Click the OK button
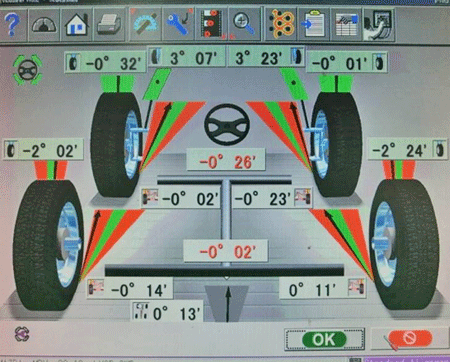 click(324, 339)
